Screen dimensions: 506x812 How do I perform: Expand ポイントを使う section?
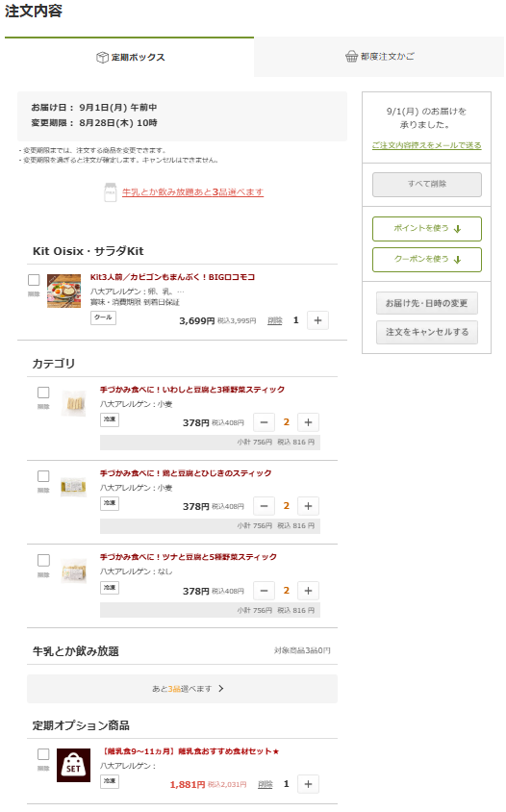click(427, 229)
